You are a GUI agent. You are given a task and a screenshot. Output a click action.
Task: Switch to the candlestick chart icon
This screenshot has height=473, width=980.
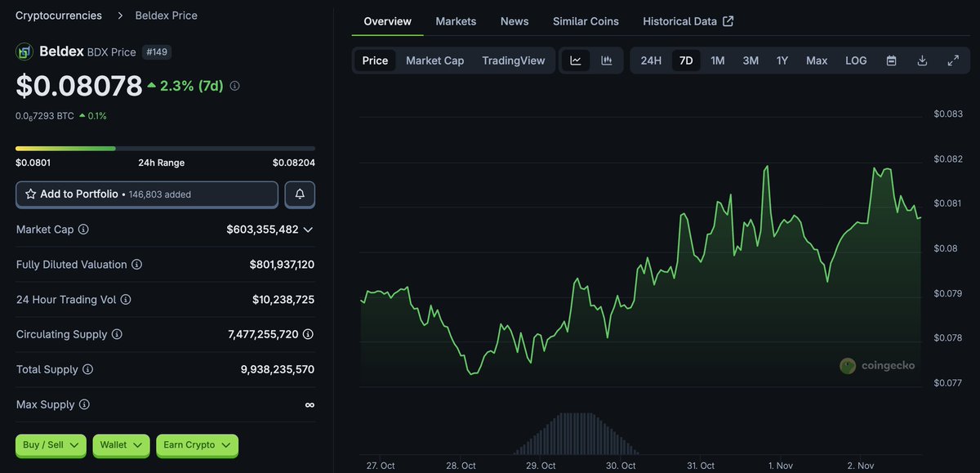pos(607,60)
